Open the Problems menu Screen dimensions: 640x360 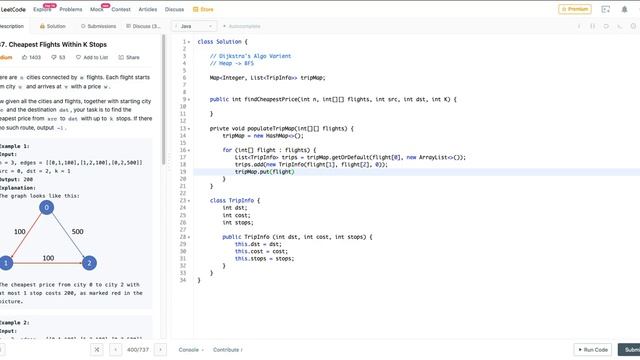coord(71,9)
